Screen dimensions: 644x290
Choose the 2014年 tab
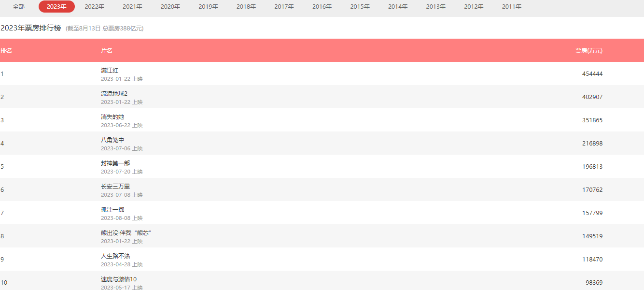pyautogui.click(x=398, y=7)
